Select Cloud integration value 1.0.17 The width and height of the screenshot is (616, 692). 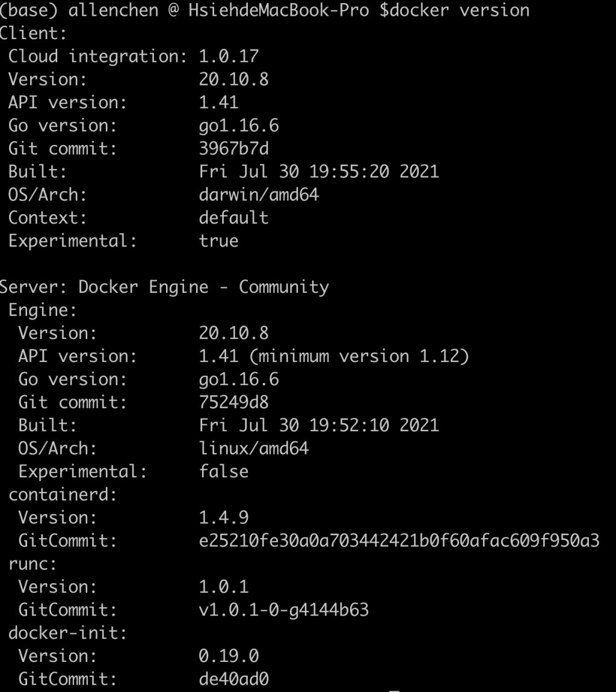(x=229, y=57)
